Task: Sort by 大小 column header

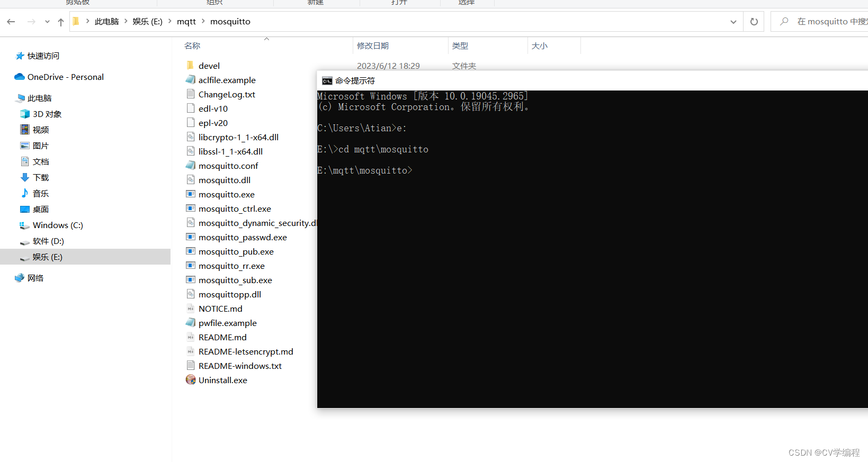Action: [x=540, y=46]
